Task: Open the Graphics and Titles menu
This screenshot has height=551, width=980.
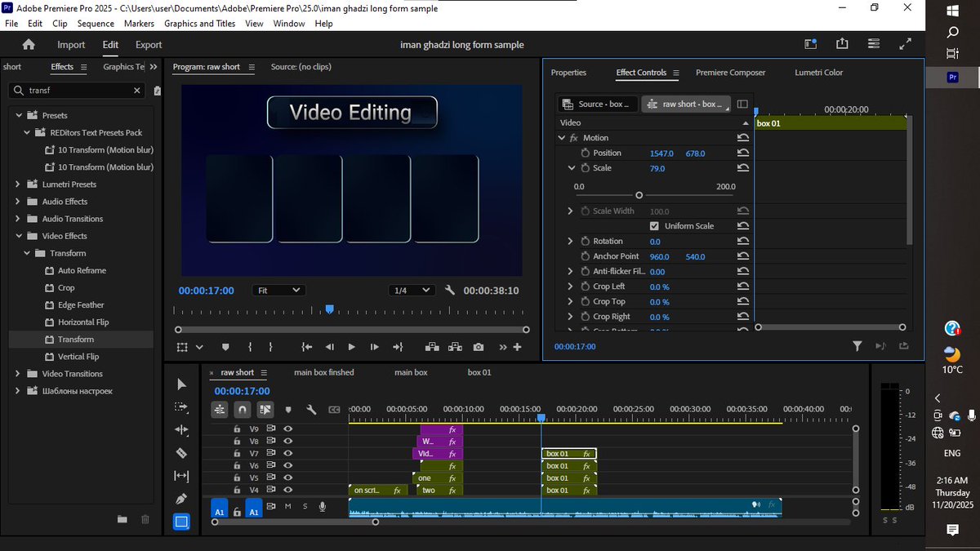Action: point(199,24)
